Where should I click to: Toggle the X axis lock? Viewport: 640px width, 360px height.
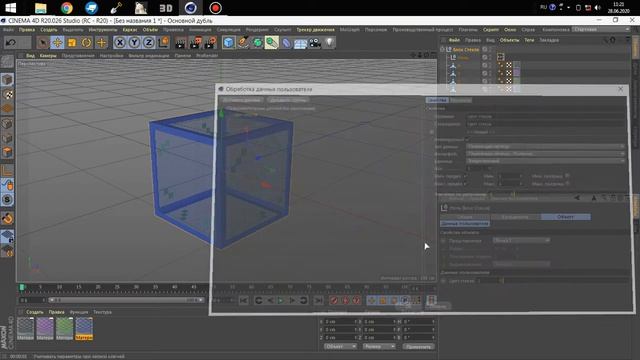(x=120, y=42)
